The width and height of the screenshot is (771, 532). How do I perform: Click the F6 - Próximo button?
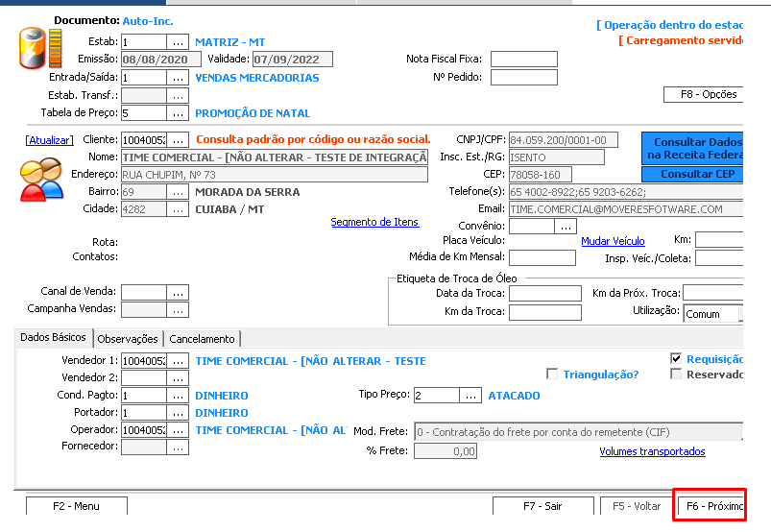[711, 506]
